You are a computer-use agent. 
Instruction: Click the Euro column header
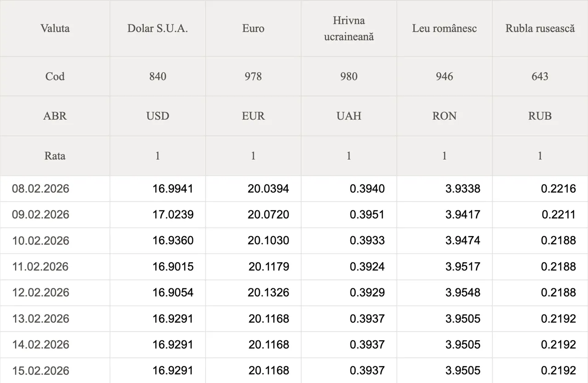[x=253, y=28]
